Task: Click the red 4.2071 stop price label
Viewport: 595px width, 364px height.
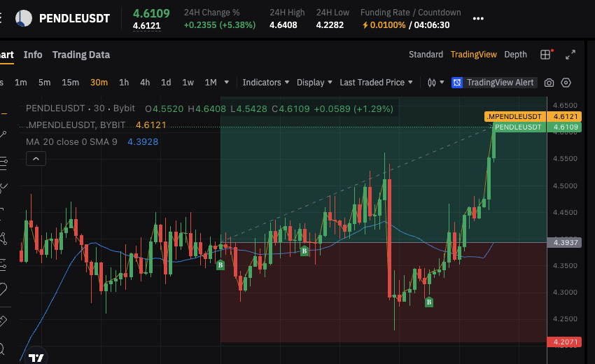Action: [564, 342]
